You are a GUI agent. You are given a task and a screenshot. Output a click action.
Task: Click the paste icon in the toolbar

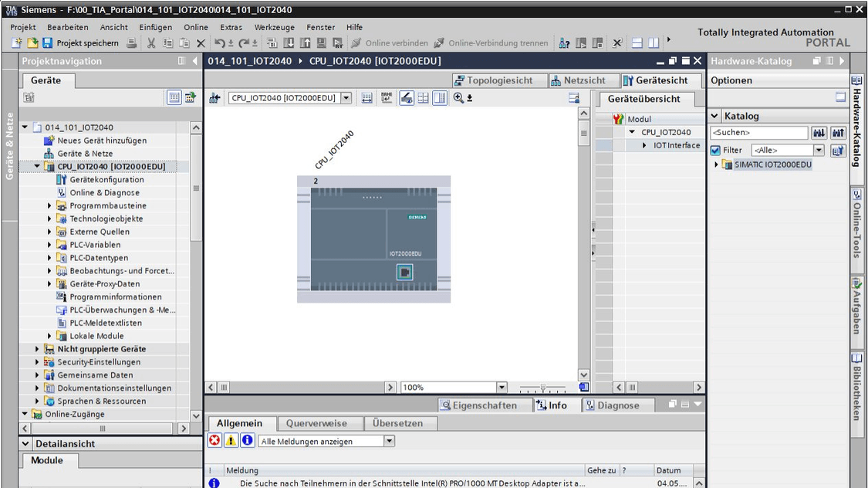click(184, 42)
